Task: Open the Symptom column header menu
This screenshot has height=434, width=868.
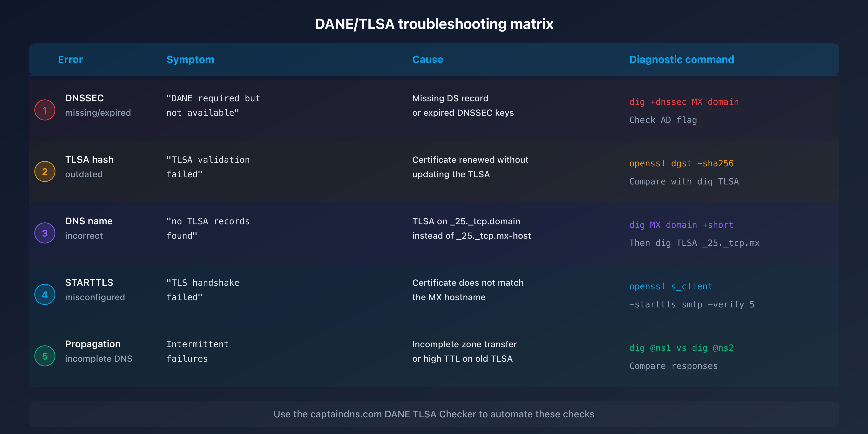Action: (x=190, y=59)
